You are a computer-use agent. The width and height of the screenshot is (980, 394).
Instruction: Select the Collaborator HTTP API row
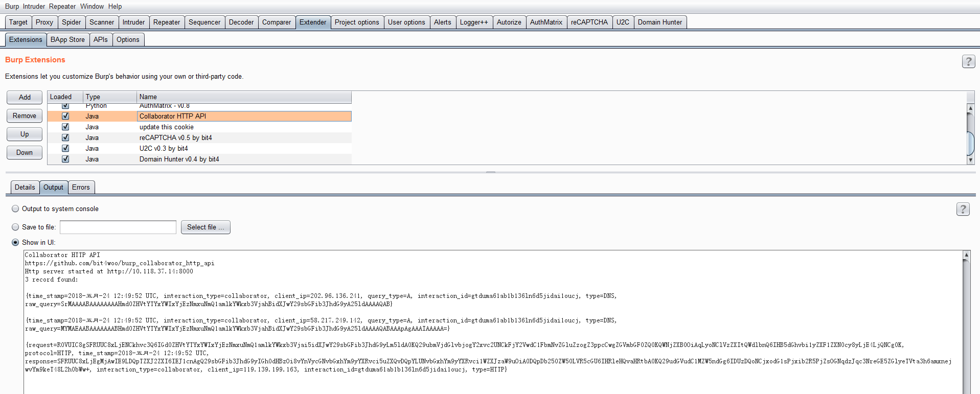tap(199, 116)
